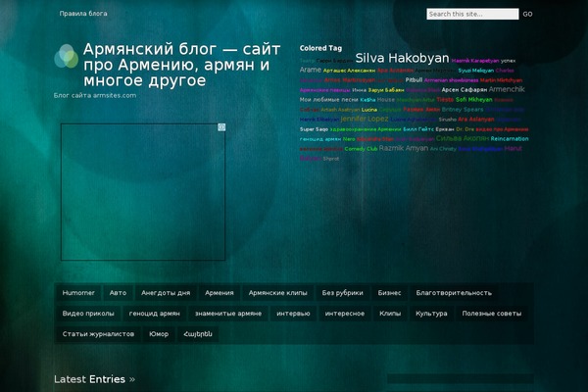This screenshot has width=588, height=392.
Task: Click the Заруи Бабаян tag
Action: click(386, 90)
